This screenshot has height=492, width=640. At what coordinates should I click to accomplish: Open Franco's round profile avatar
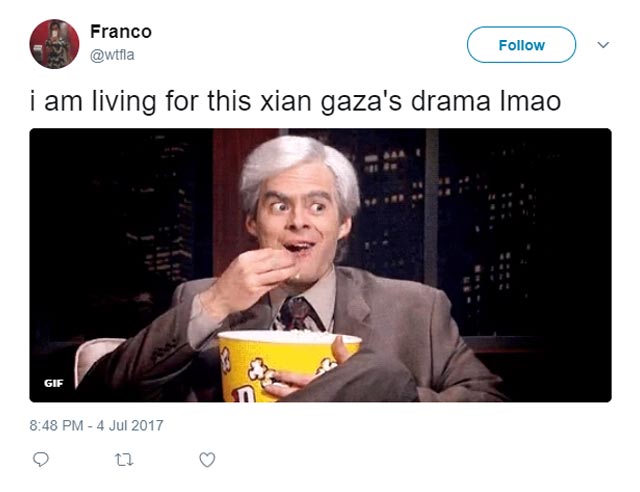[54, 44]
